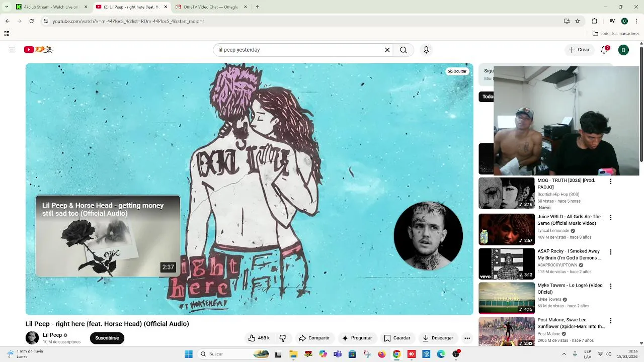The height and width of the screenshot is (362, 644).
Task: Open options menu for Post Malone Sunflower video
Action: [x=611, y=321]
